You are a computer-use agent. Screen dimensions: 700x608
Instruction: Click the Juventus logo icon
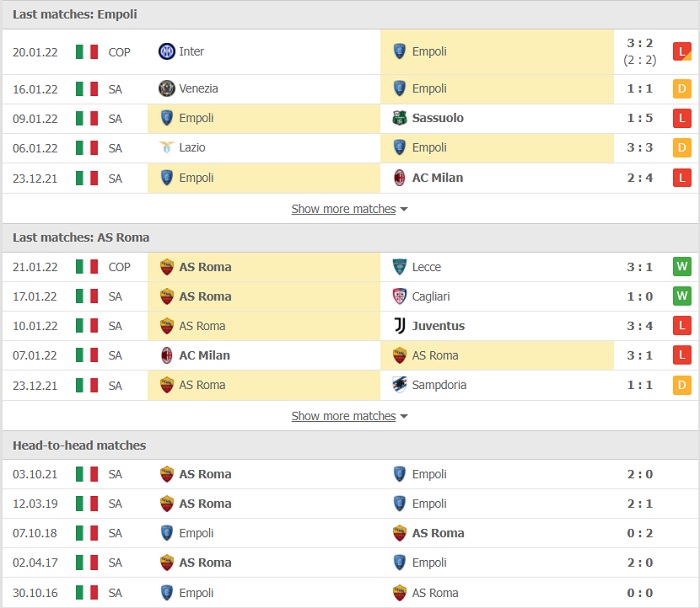point(400,326)
